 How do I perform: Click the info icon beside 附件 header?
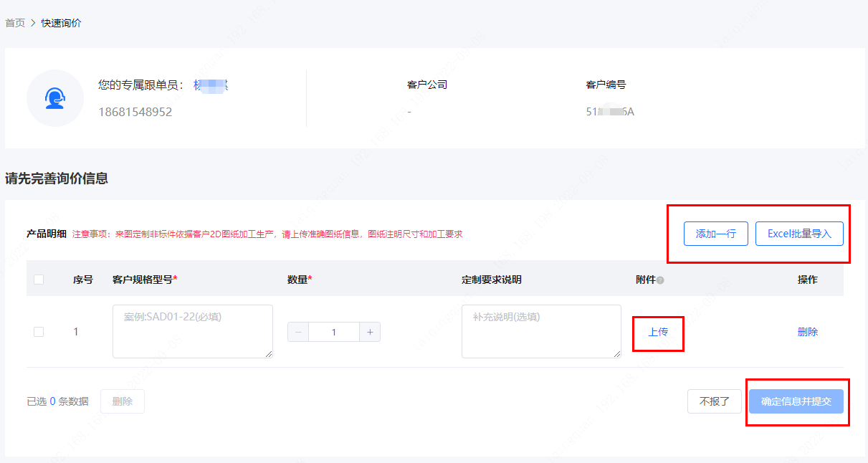point(660,280)
